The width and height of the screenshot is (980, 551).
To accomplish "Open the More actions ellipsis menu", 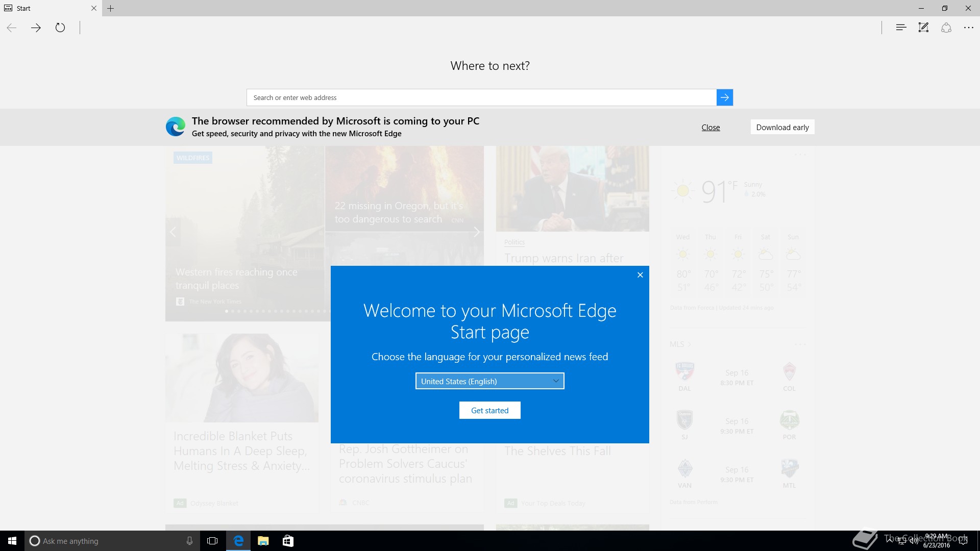I will click(x=969, y=28).
